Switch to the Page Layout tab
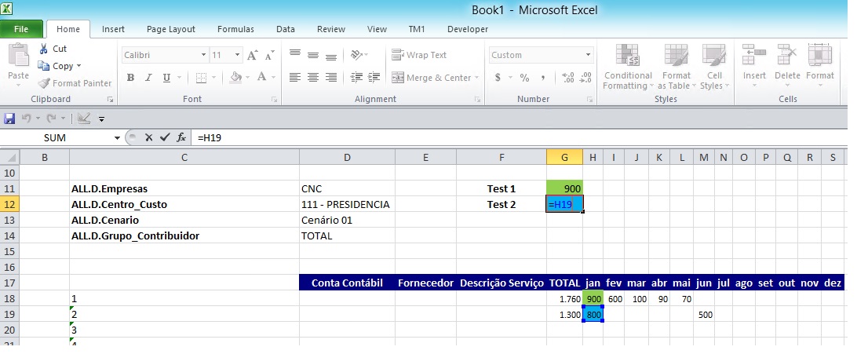 click(x=170, y=29)
